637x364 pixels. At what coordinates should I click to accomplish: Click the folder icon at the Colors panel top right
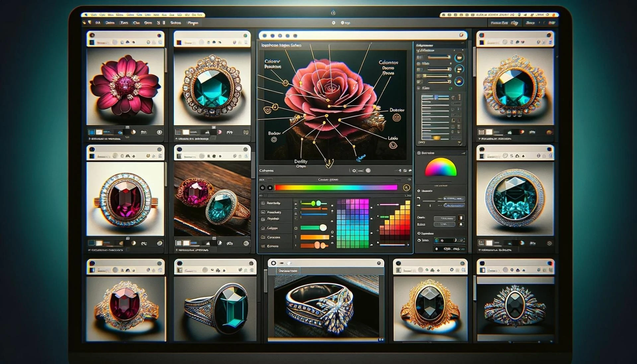tap(405, 171)
